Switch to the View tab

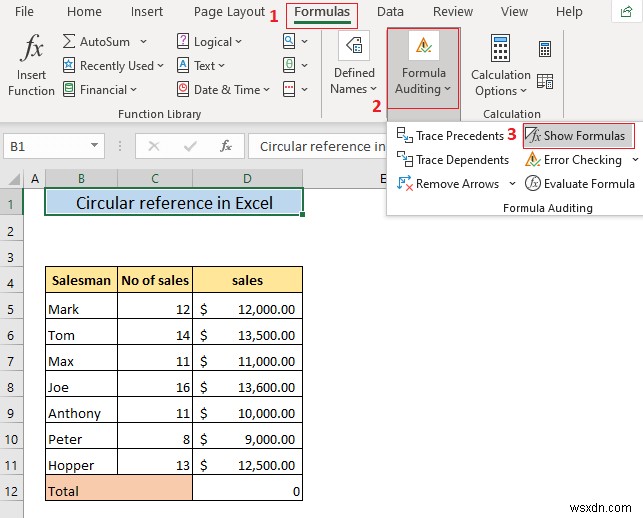point(514,11)
